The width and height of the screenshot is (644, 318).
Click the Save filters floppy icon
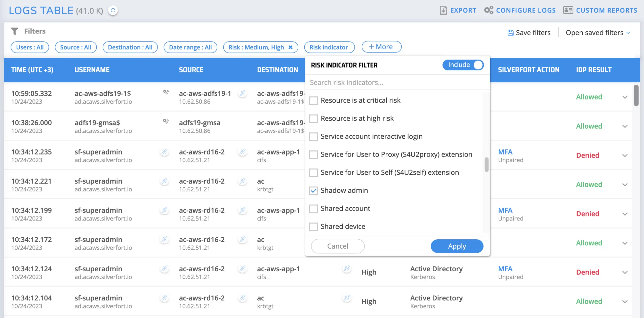click(x=510, y=33)
